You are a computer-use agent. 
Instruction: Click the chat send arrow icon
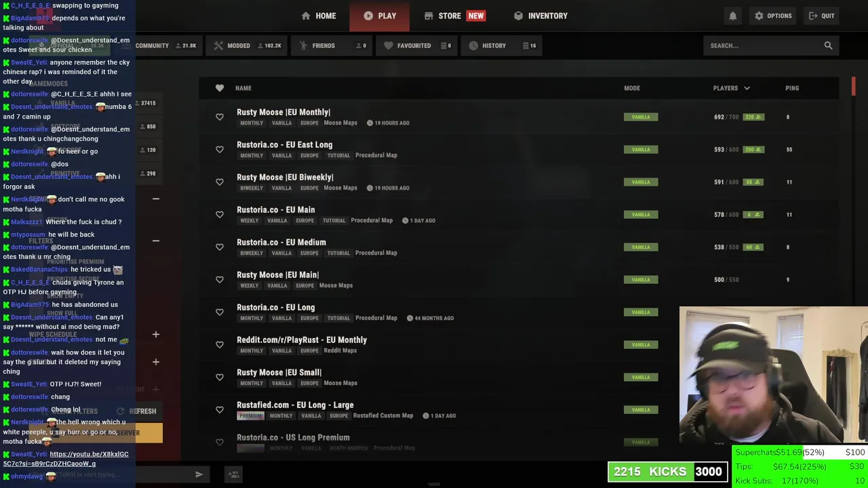199,474
